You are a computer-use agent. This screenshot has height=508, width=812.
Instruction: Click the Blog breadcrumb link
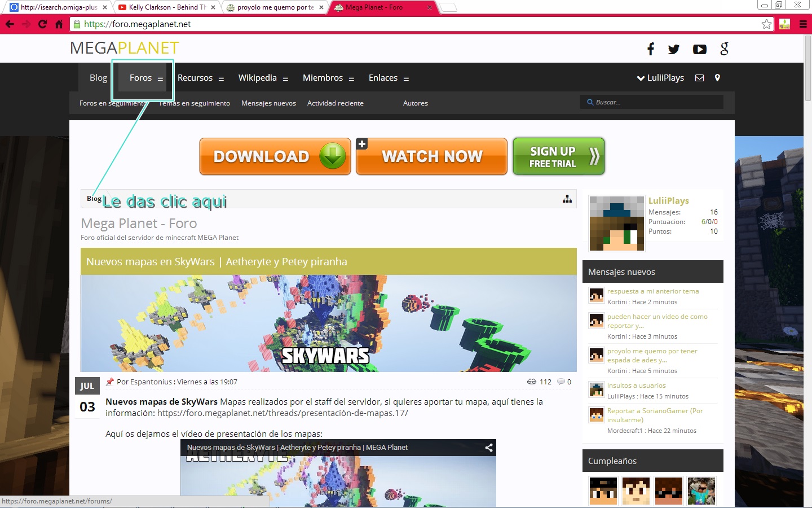click(x=94, y=199)
